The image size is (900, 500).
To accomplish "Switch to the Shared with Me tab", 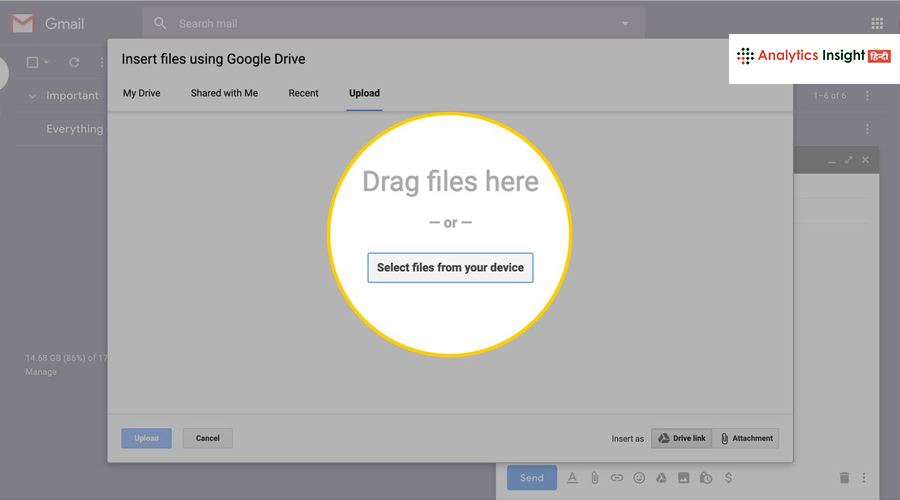I will click(x=224, y=93).
